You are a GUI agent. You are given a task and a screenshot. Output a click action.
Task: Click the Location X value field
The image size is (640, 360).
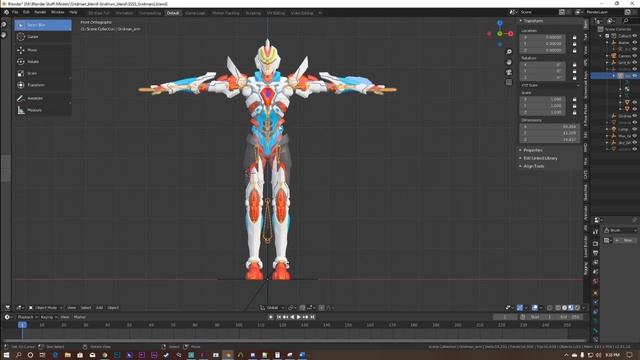click(x=542, y=37)
